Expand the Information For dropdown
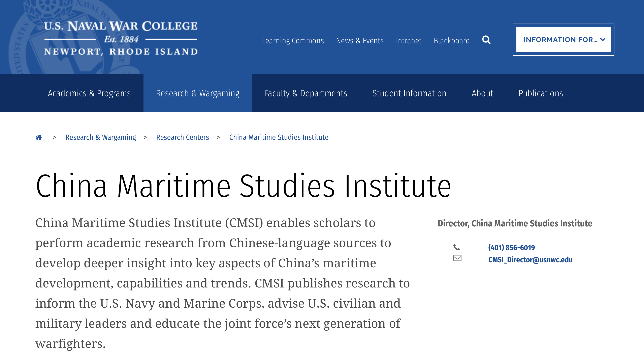The width and height of the screenshot is (644, 361). [x=563, y=40]
